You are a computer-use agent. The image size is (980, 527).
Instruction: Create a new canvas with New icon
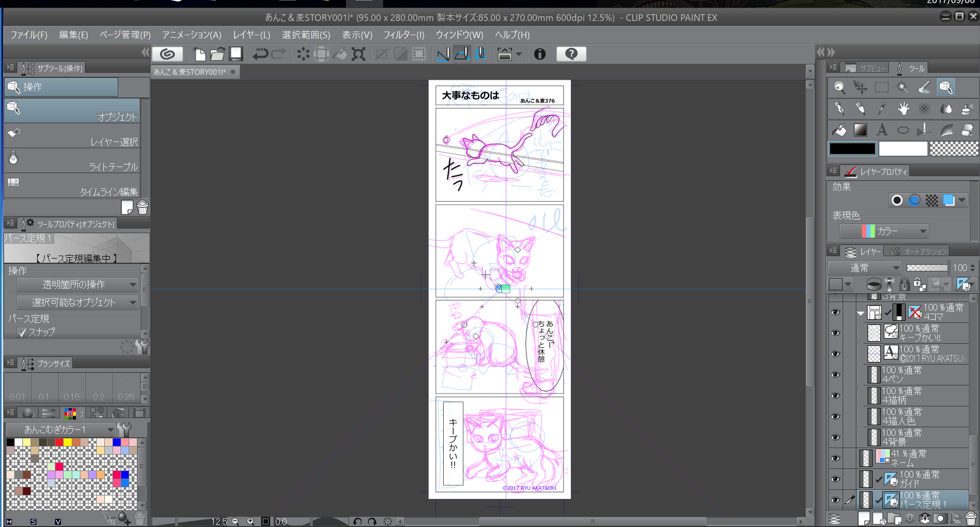(199, 54)
